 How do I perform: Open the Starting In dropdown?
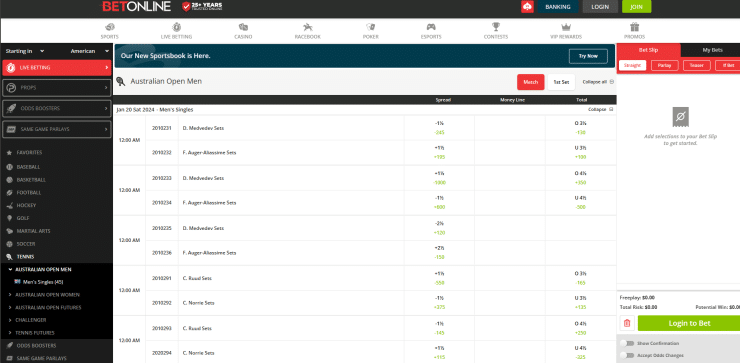pyautogui.click(x=25, y=51)
